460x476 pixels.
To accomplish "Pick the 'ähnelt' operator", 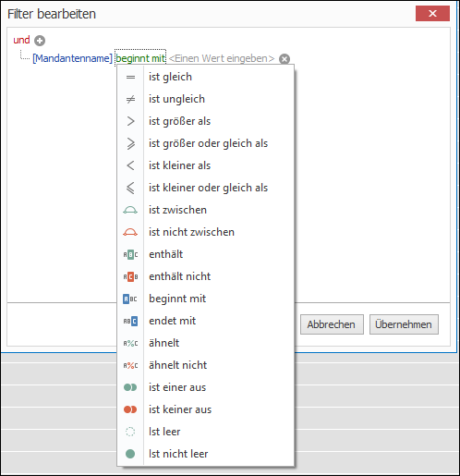I will 205,343.
